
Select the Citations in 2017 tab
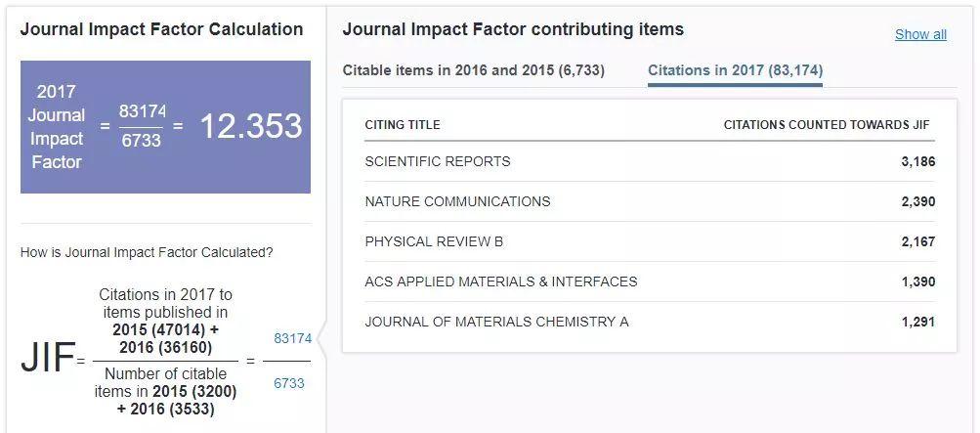(x=735, y=70)
